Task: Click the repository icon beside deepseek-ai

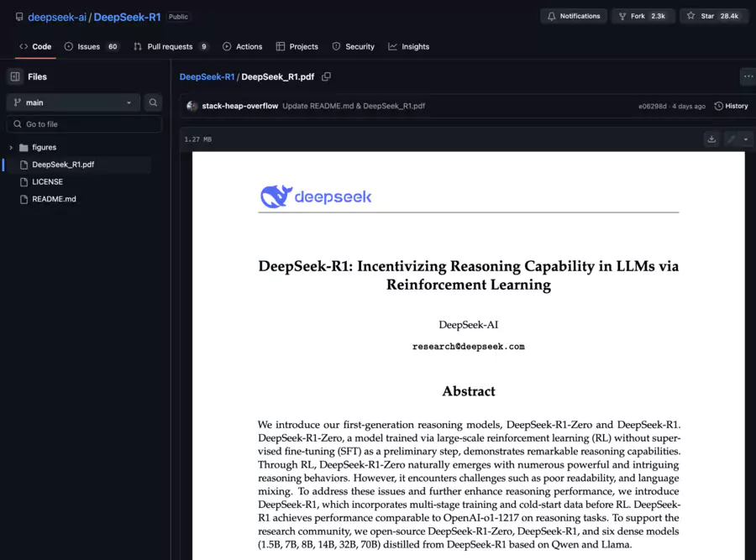Action: (x=19, y=17)
